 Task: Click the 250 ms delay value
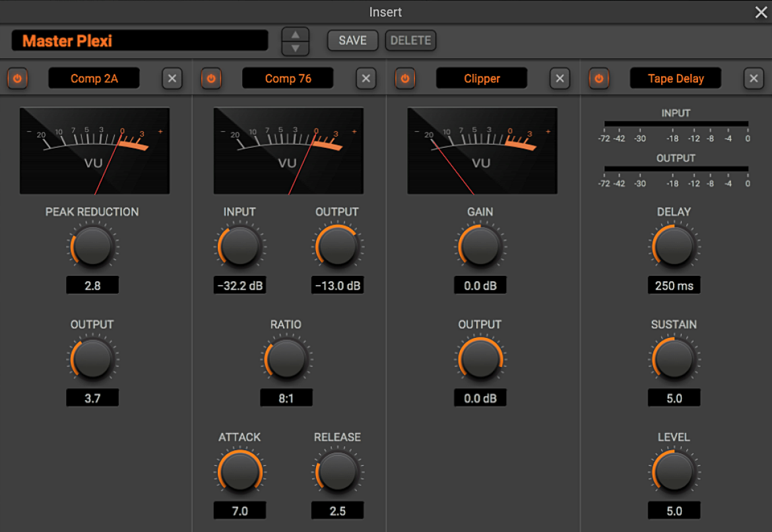coord(674,285)
